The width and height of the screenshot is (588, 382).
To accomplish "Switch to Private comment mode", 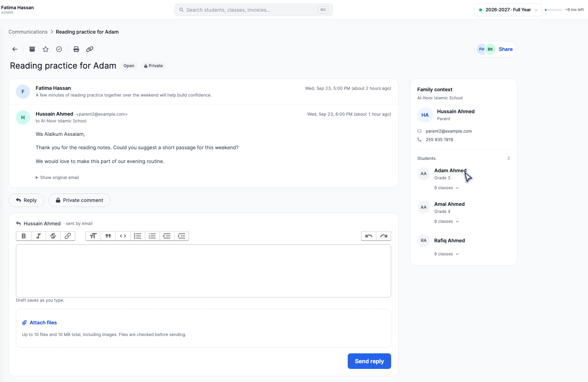I will [x=80, y=200].
